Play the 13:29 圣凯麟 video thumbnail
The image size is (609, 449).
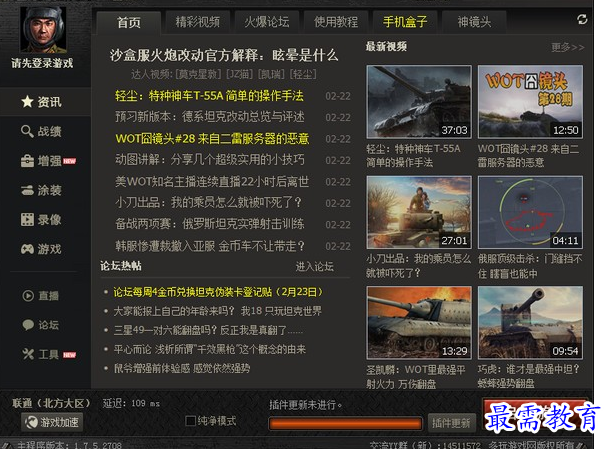point(419,322)
